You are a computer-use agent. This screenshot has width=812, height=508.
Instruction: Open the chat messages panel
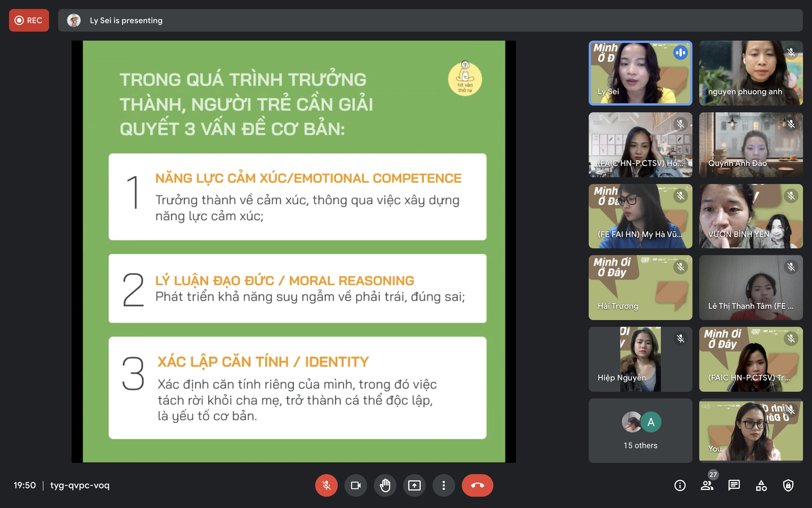(x=734, y=485)
